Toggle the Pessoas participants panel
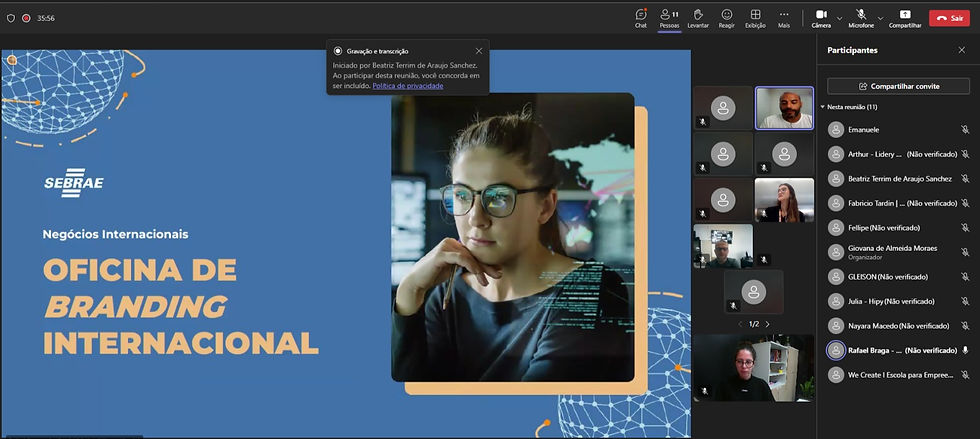This screenshot has width=980, height=439. click(x=669, y=18)
